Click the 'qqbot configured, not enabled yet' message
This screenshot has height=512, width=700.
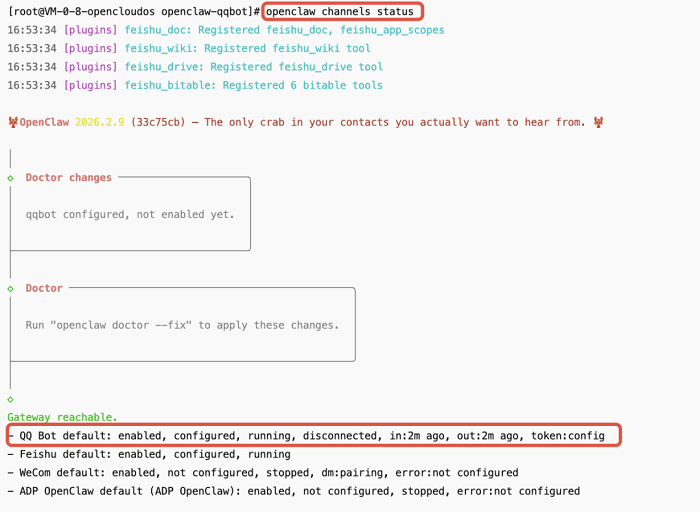click(130, 215)
